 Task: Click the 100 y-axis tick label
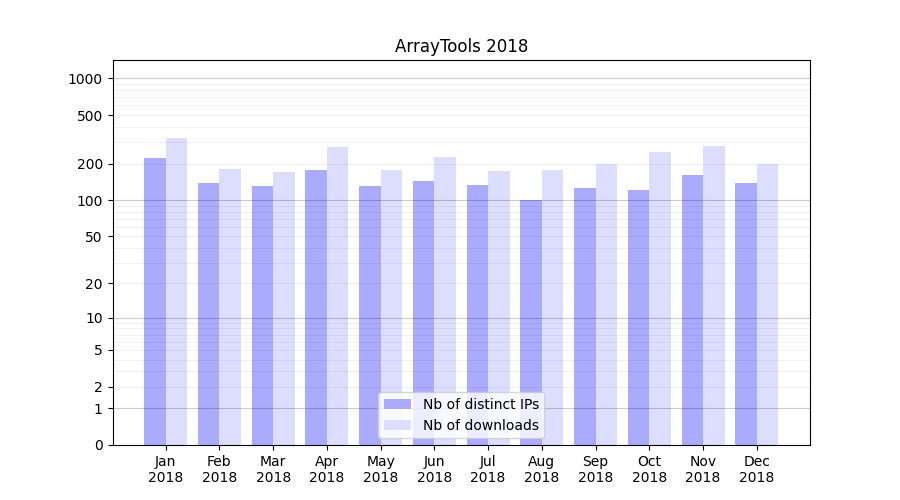pyautogui.click(x=90, y=201)
